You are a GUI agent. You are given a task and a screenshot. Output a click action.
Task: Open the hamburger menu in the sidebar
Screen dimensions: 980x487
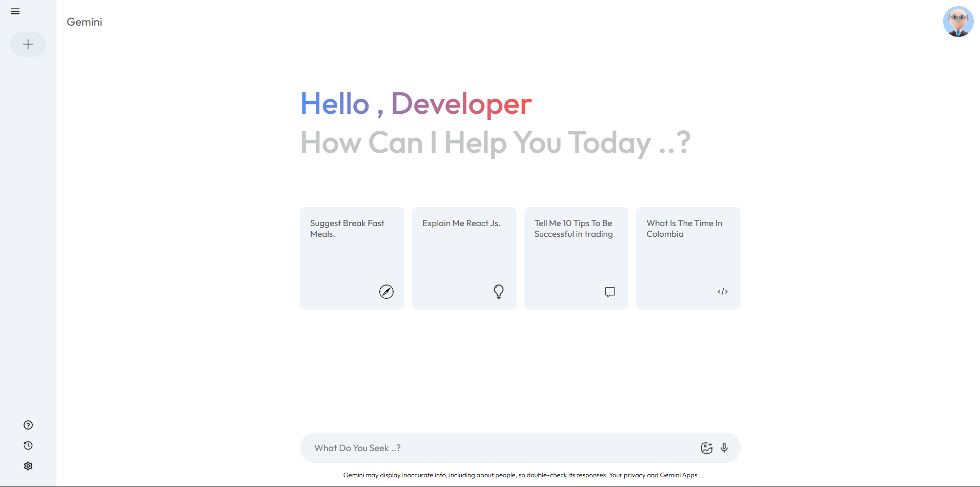15,11
